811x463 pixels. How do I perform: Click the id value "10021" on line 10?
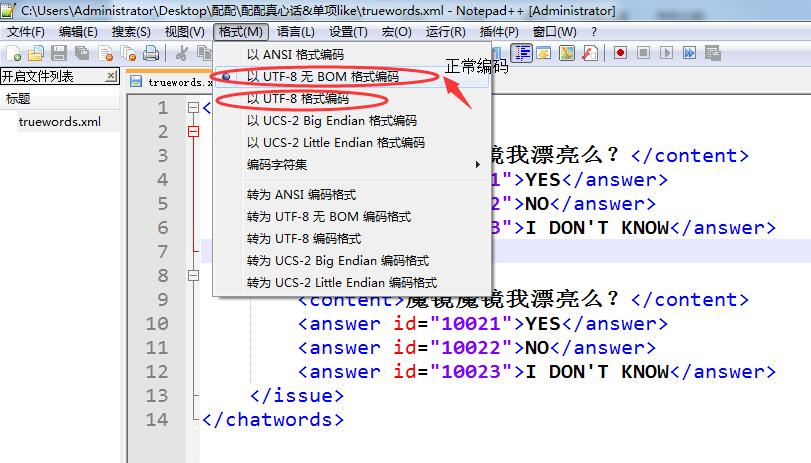click(x=471, y=323)
